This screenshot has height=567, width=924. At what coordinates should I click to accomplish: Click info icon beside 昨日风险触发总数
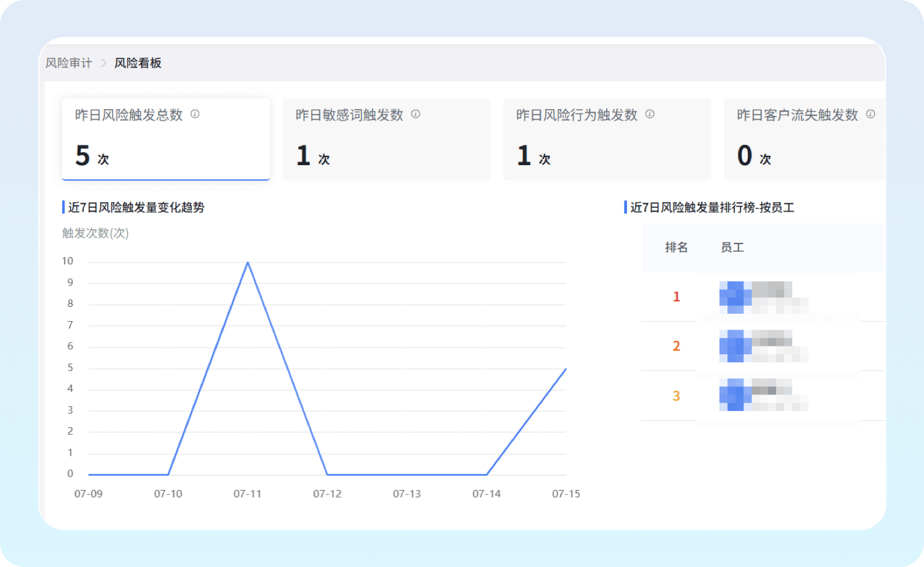[195, 114]
